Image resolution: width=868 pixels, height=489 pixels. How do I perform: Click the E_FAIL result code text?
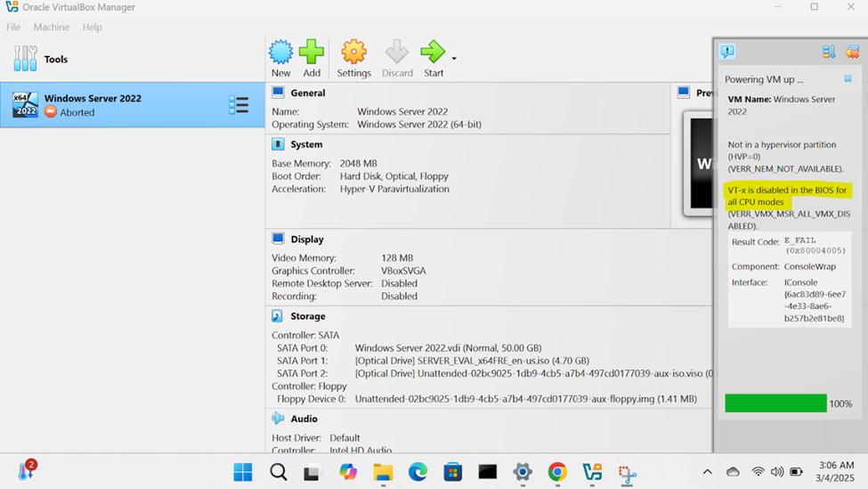click(x=800, y=240)
